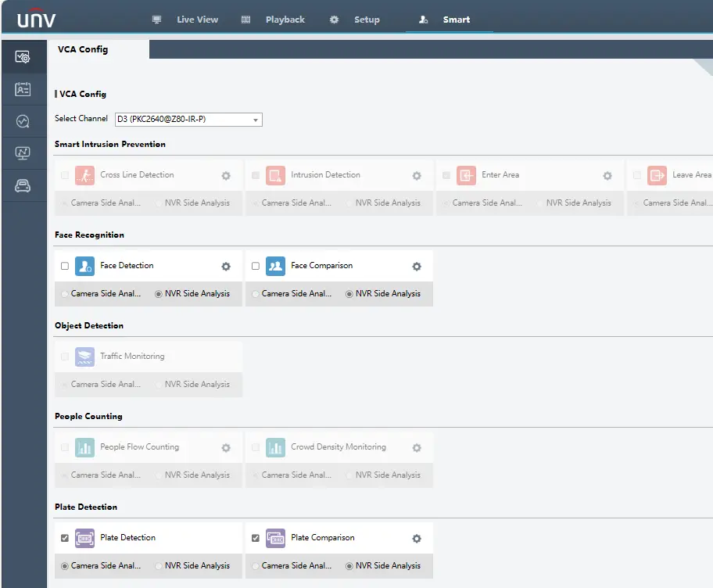The width and height of the screenshot is (713, 588).
Task: Click the Plate Comparison icon
Action: click(275, 538)
